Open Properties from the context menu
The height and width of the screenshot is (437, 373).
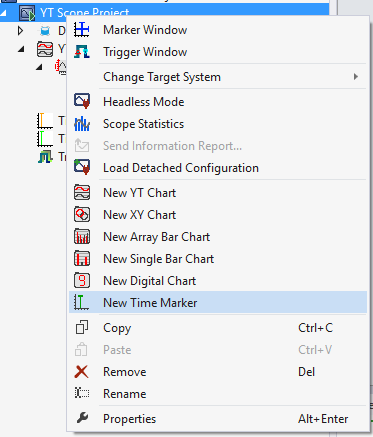click(x=218, y=418)
